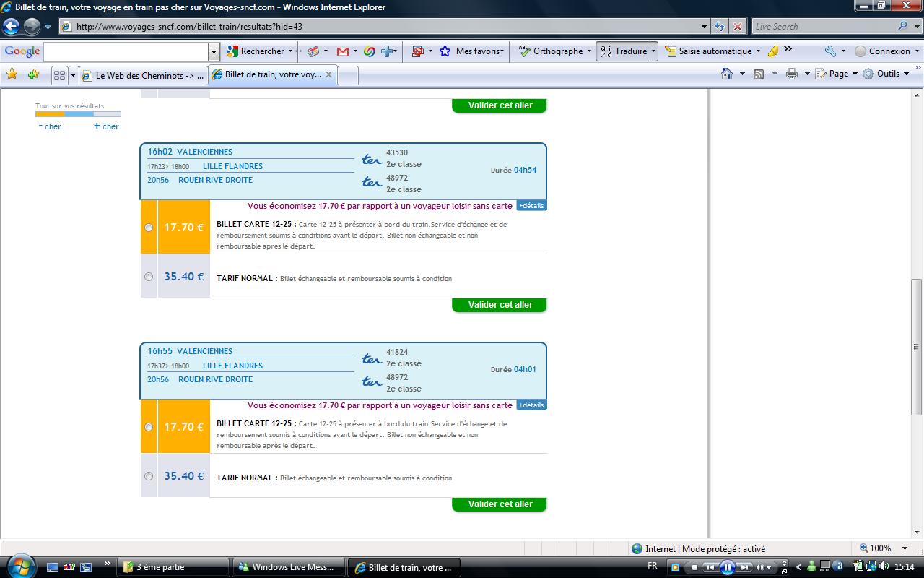Viewport: 924px width, 578px height.
Task: Click the RSS feeds icon
Action: 759,74
